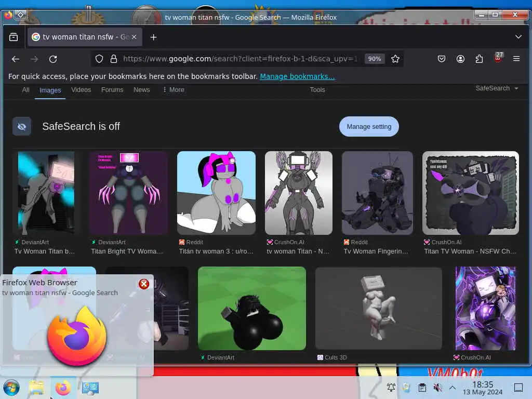Click the Firefox icon in the window title bar

tap(8, 15)
